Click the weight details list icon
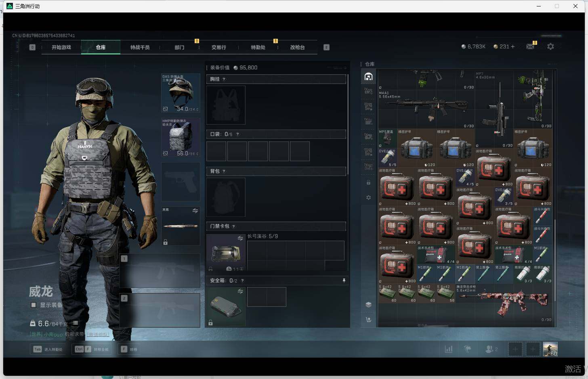This screenshot has height=379, width=588. tap(76, 323)
